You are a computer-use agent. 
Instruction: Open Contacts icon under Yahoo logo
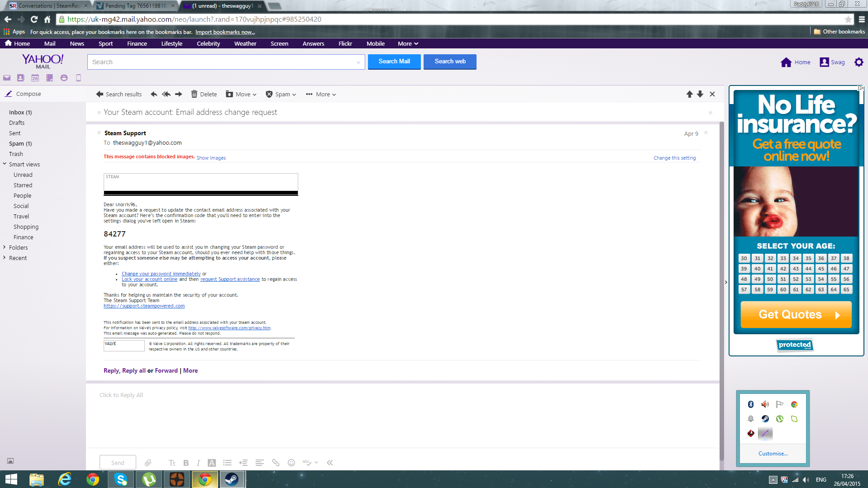click(21, 78)
